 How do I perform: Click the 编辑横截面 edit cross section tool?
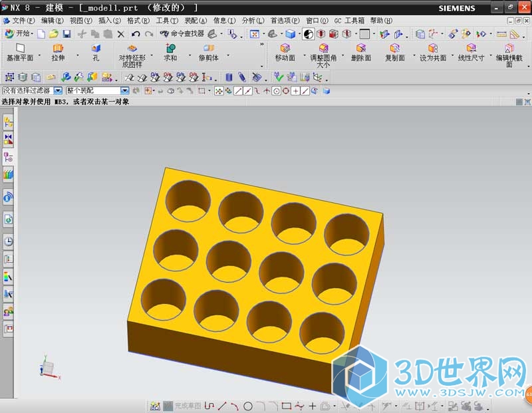coord(509,56)
